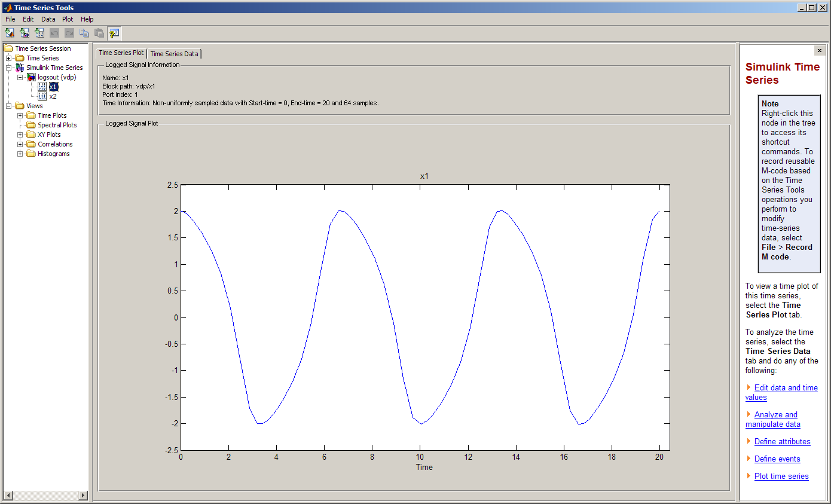
Task: Switch to the Time Series Data tab
Action: coord(174,54)
